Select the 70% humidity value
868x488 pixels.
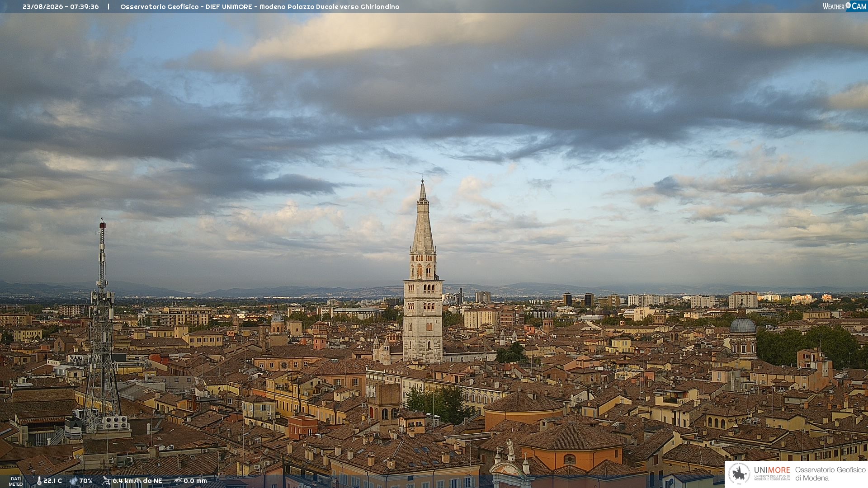pos(86,481)
